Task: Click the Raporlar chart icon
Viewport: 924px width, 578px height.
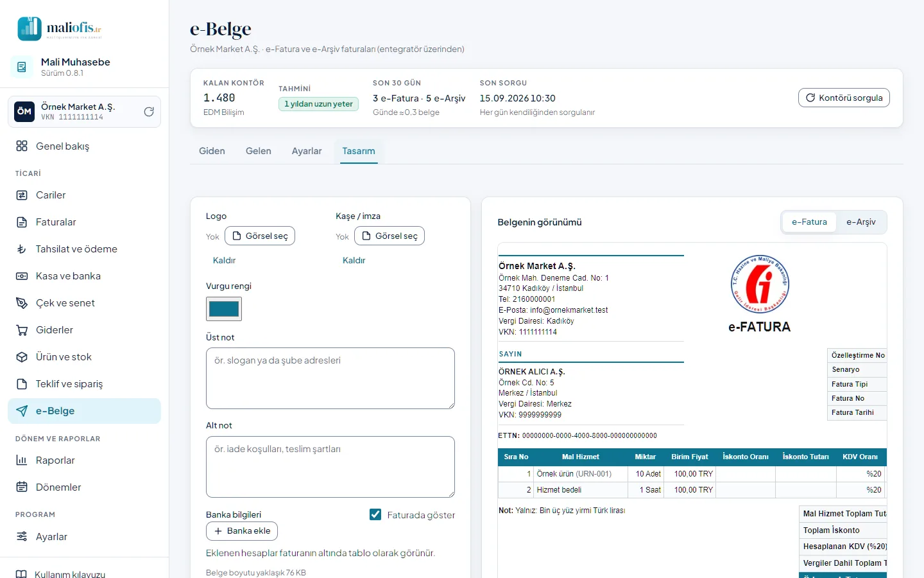Action: point(22,460)
